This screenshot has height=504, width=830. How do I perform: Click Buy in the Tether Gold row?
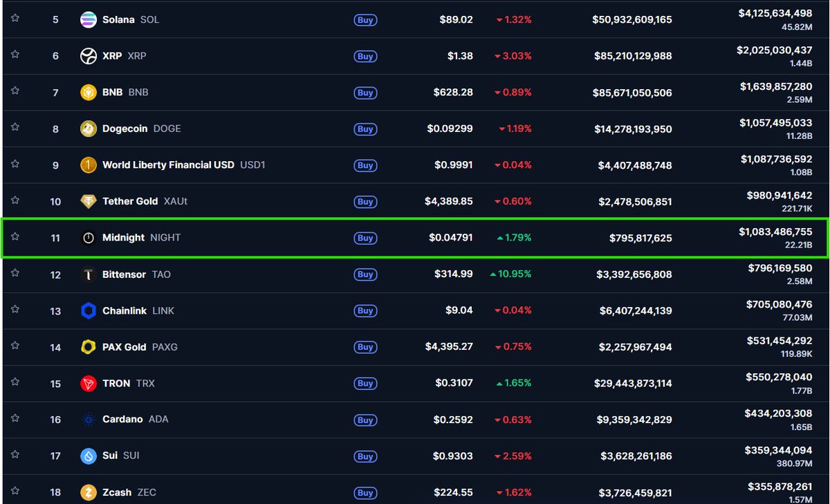pyautogui.click(x=365, y=202)
